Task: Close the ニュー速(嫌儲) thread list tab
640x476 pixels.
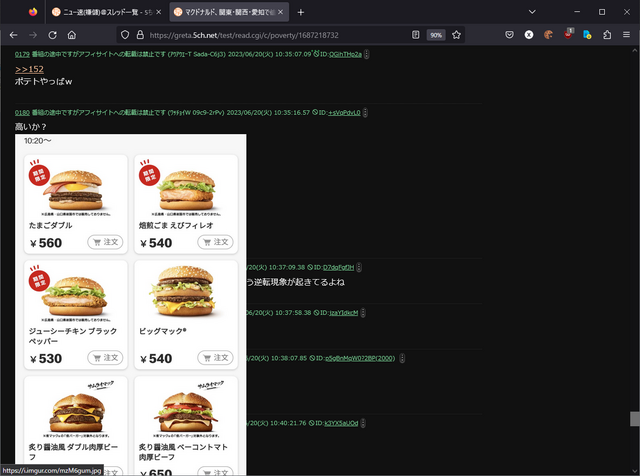Action: (159, 12)
